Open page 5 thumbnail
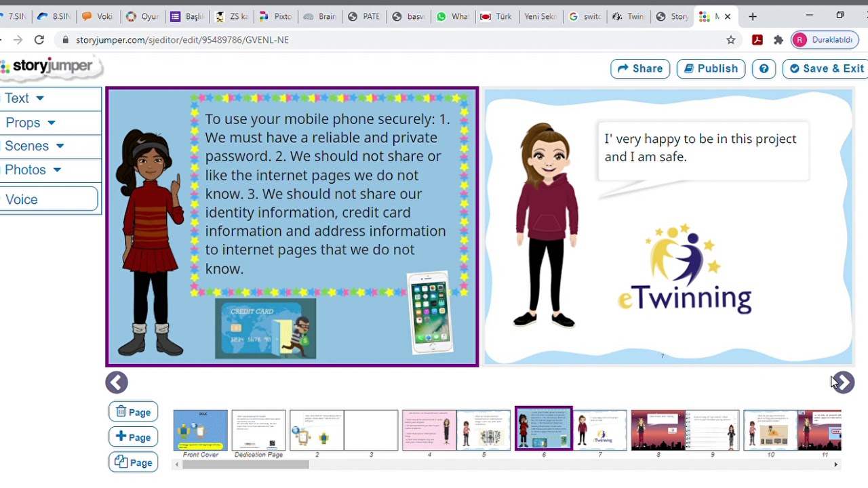This screenshot has height=488, width=868. (484, 430)
